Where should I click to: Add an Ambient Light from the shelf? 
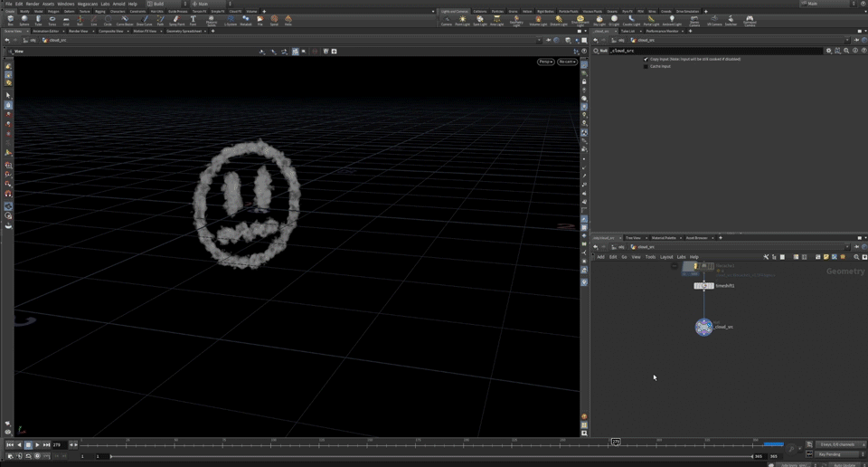672,21
